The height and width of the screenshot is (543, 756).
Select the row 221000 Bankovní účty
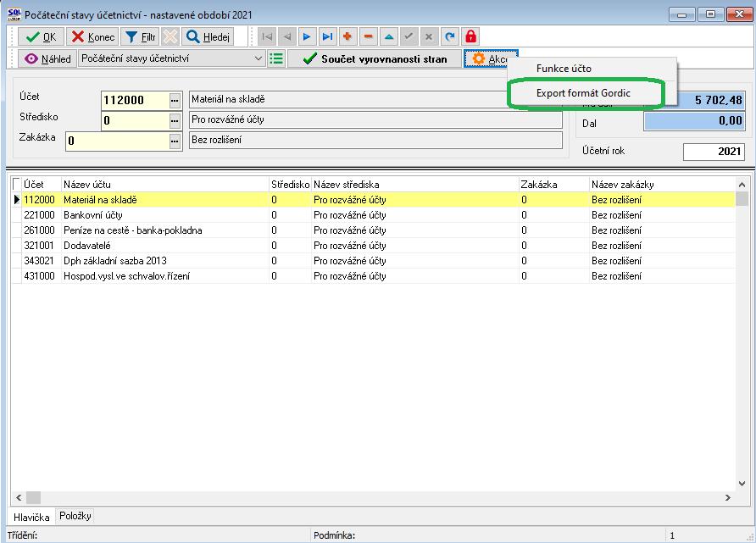(374, 215)
